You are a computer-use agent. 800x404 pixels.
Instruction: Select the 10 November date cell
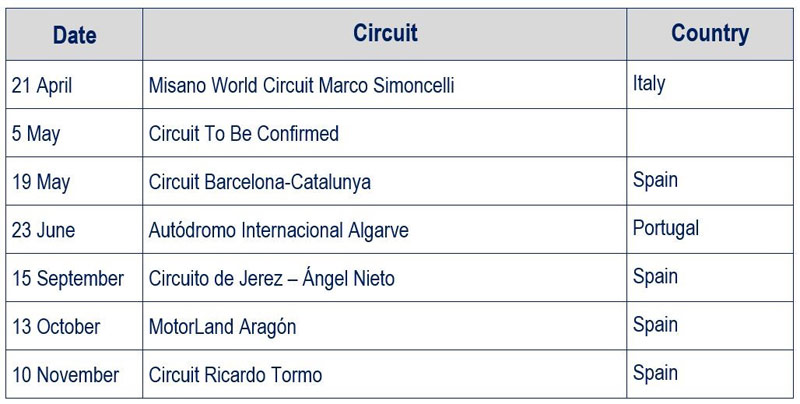coord(65,375)
